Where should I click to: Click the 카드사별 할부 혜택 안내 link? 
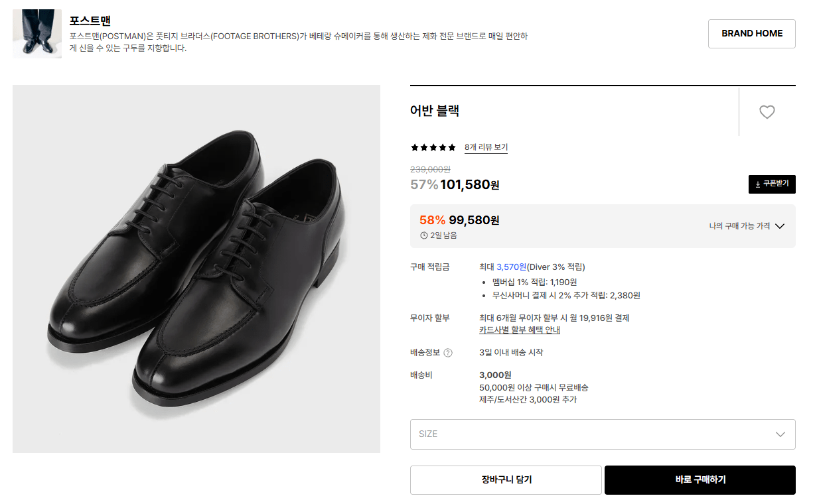coord(519,329)
